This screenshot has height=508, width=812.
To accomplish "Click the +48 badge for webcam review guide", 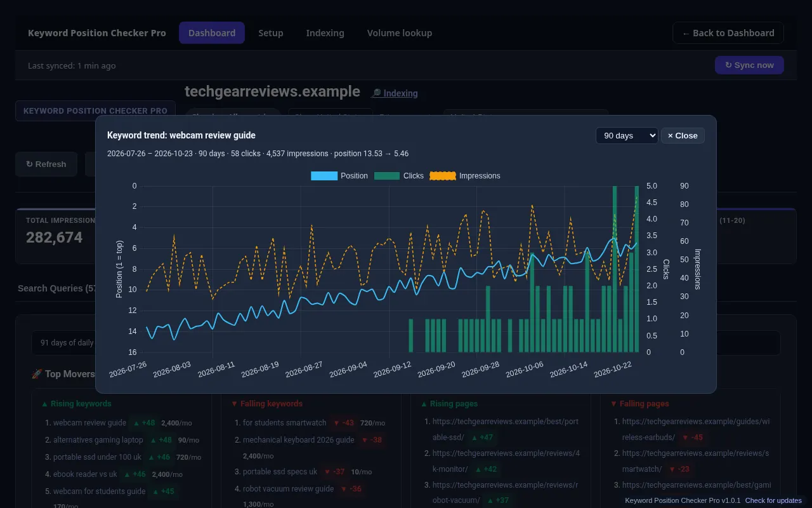I will [143, 423].
